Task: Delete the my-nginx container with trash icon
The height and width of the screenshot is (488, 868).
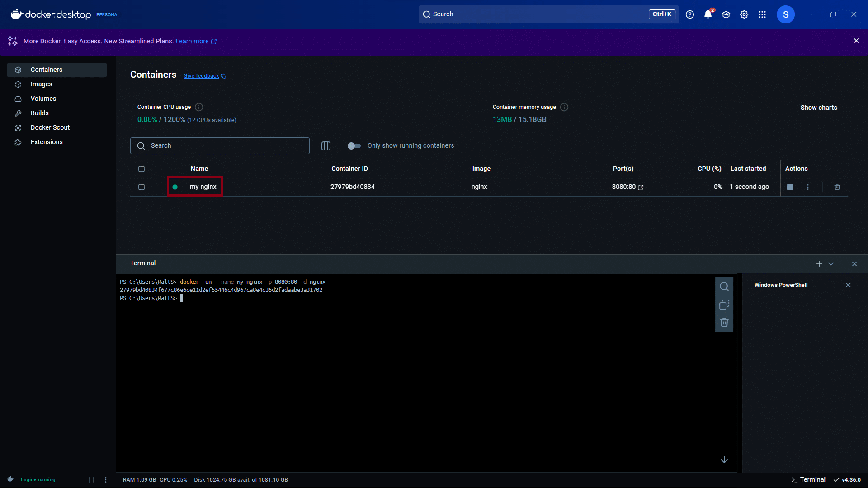Action: pyautogui.click(x=837, y=187)
